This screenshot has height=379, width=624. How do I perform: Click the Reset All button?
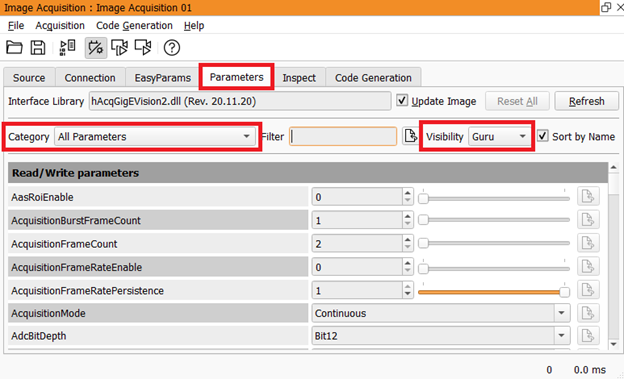tap(517, 101)
